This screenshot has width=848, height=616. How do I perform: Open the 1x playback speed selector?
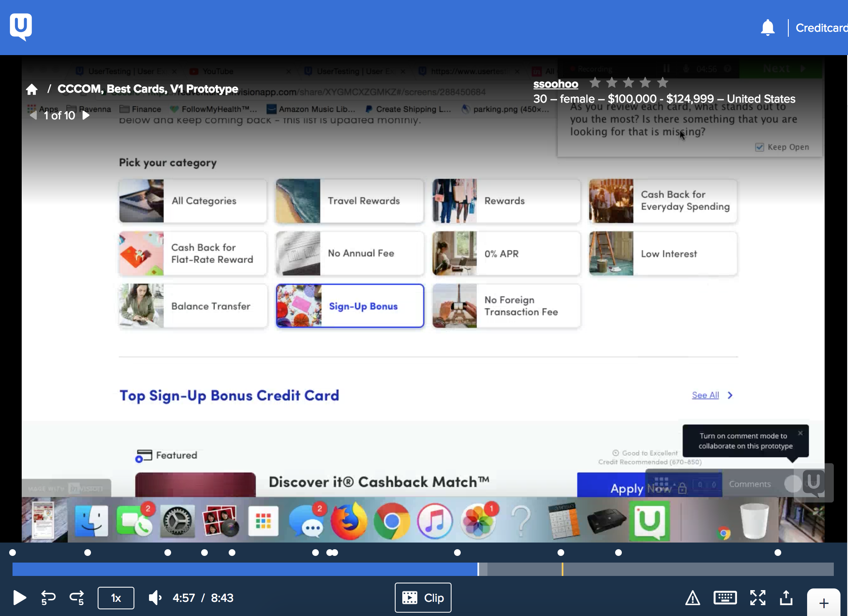(x=116, y=598)
